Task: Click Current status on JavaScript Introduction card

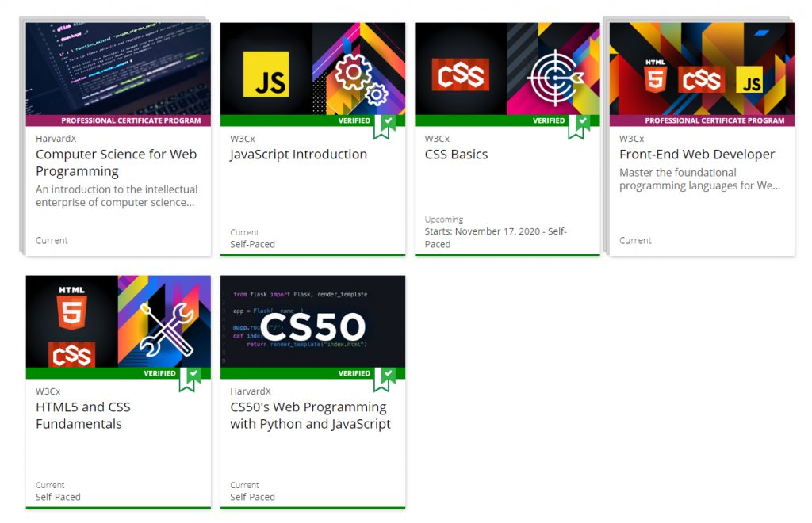Action: tap(244, 232)
